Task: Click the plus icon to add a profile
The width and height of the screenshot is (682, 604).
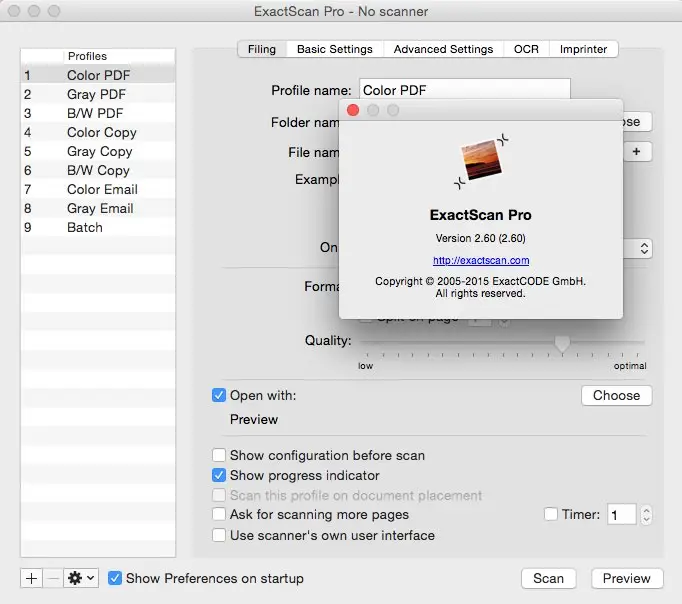Action: tap(31, 578)
